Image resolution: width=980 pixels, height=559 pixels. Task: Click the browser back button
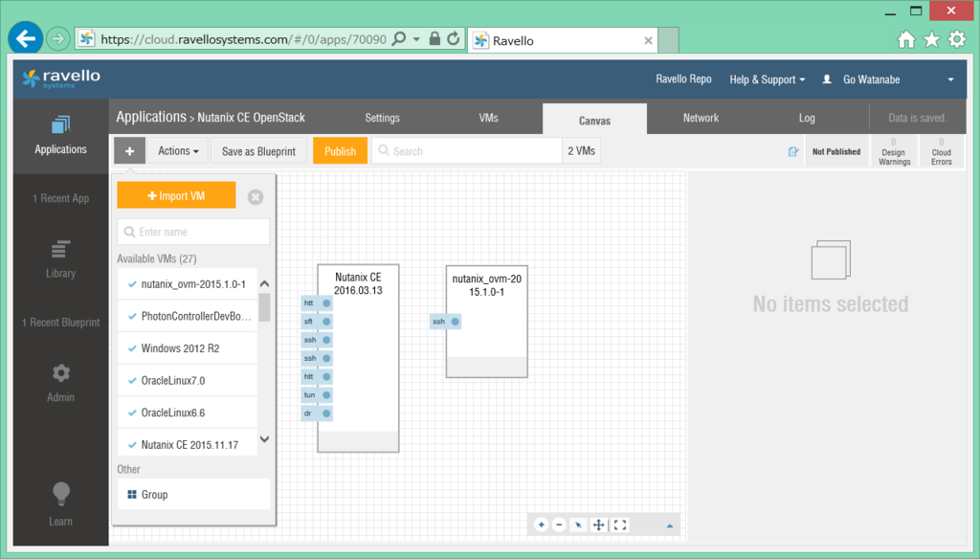[x=26, y=39]
